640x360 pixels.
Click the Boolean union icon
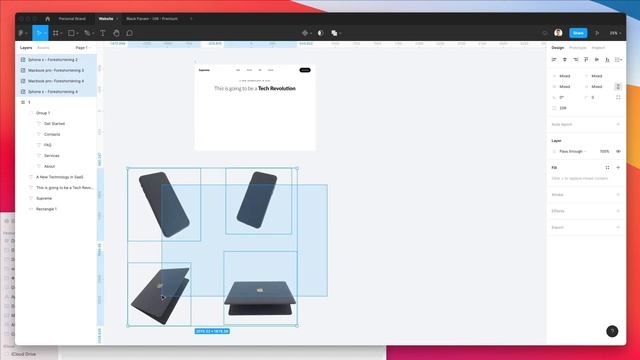pos(334,33)
